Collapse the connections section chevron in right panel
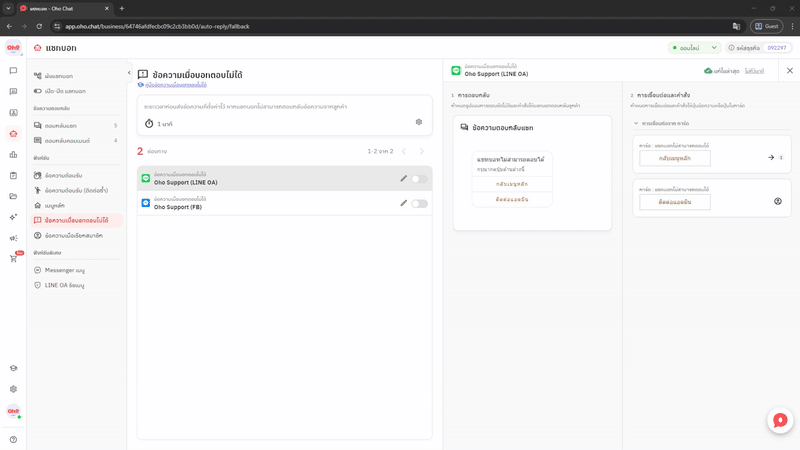This screenshot has width=800, height=450. click(635, 123)
